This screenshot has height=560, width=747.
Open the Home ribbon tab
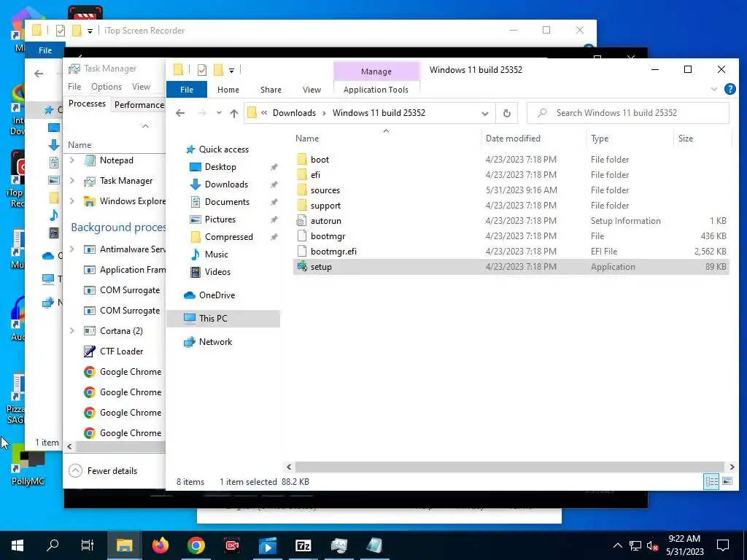coord(228,90)
